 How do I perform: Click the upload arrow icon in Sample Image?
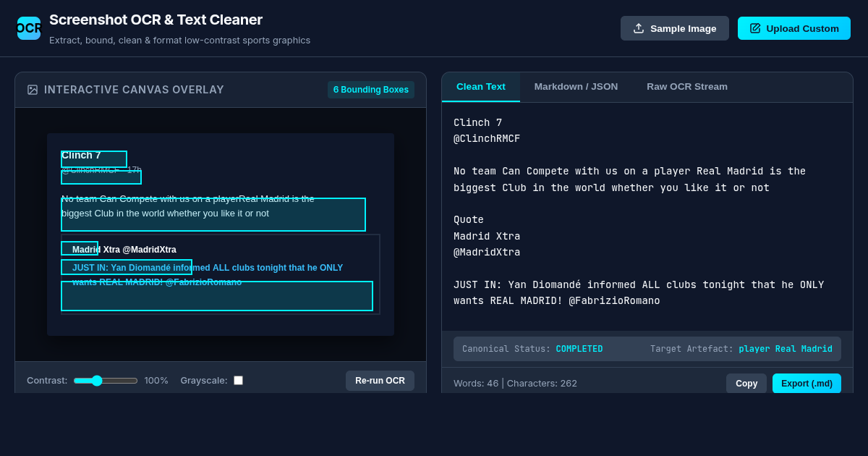pos(639,28)
